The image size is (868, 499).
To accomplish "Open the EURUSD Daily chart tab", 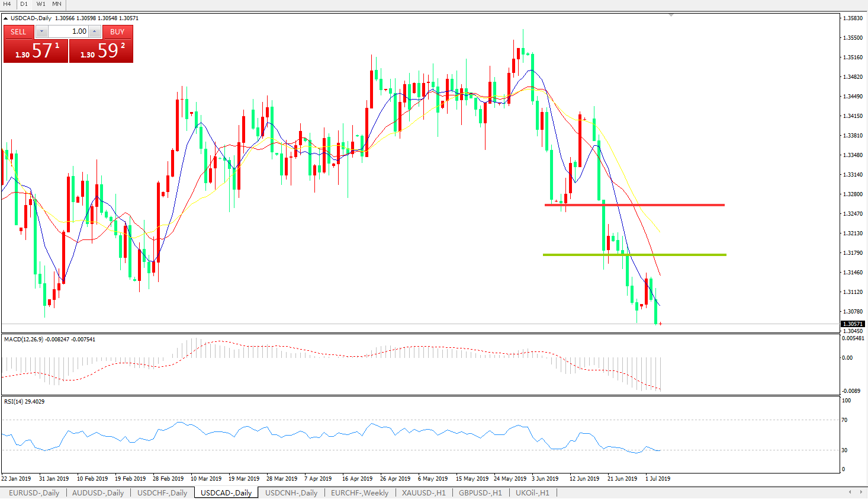I will point(34,492).
